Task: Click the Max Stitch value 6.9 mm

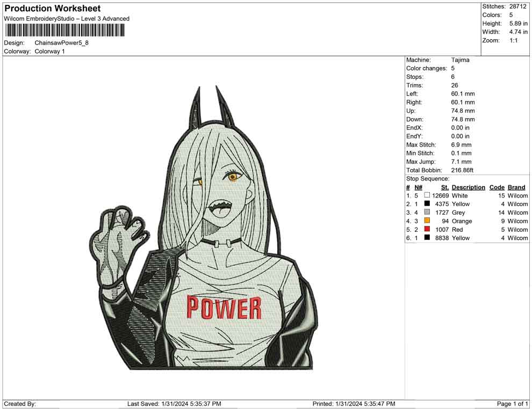Action: [x=461, y=145]
